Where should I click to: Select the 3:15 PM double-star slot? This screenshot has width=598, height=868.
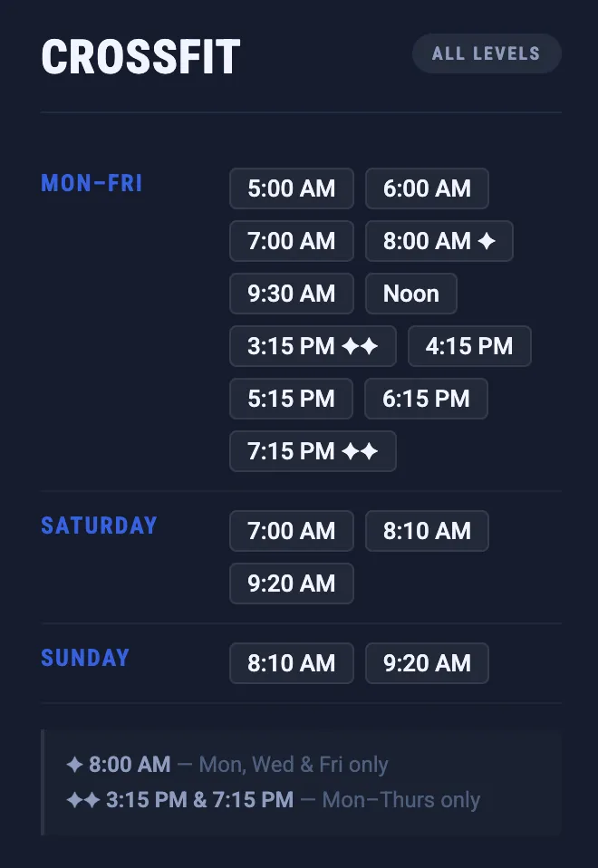click(x=313, y=346)
